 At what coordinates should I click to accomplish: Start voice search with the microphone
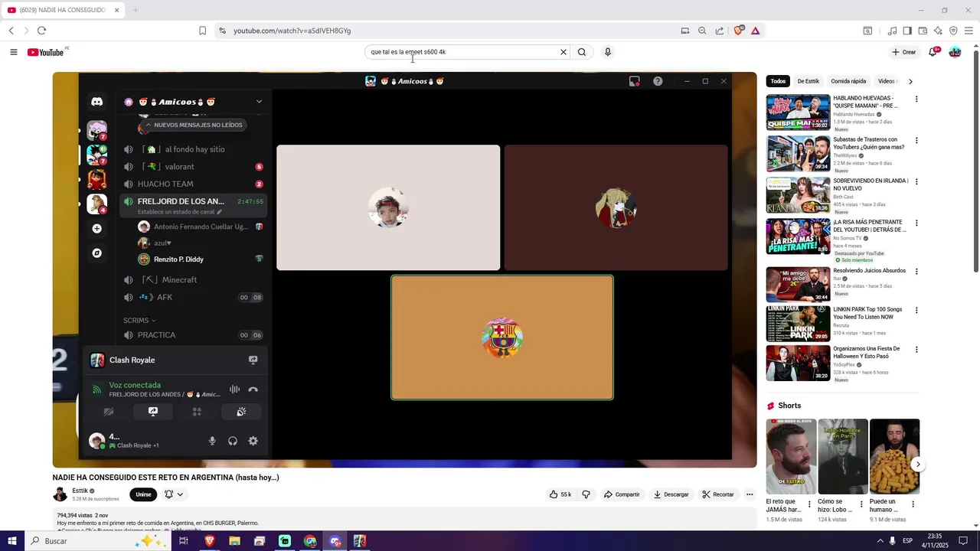(608, 52)
